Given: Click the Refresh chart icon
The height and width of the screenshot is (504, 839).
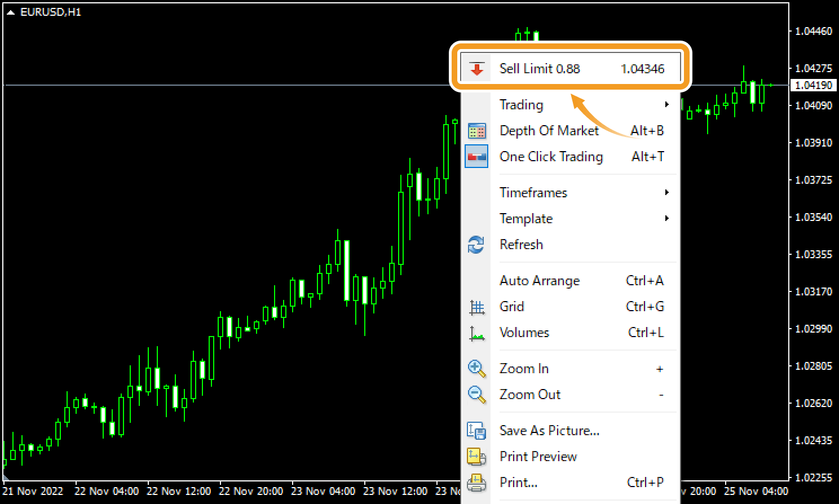Looking at the screenshot, I should pos(476,245).
